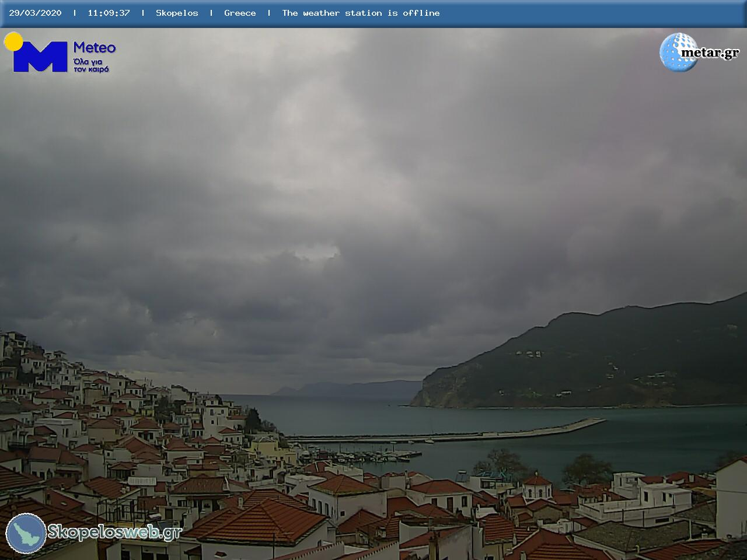This screenshot has width=747, height=560.
Task: Click the Meteo logo icon
Action: 36,52
